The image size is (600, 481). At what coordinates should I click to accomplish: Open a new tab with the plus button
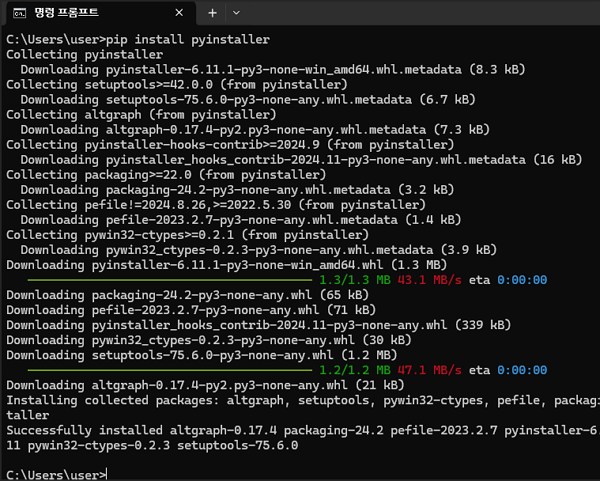(x=212, y=13)
